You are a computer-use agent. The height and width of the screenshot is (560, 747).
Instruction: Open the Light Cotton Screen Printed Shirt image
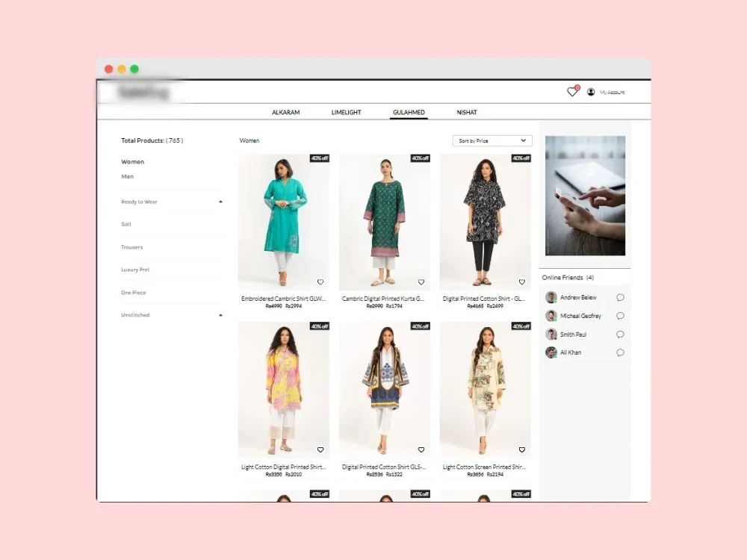(x=486, y=390)
